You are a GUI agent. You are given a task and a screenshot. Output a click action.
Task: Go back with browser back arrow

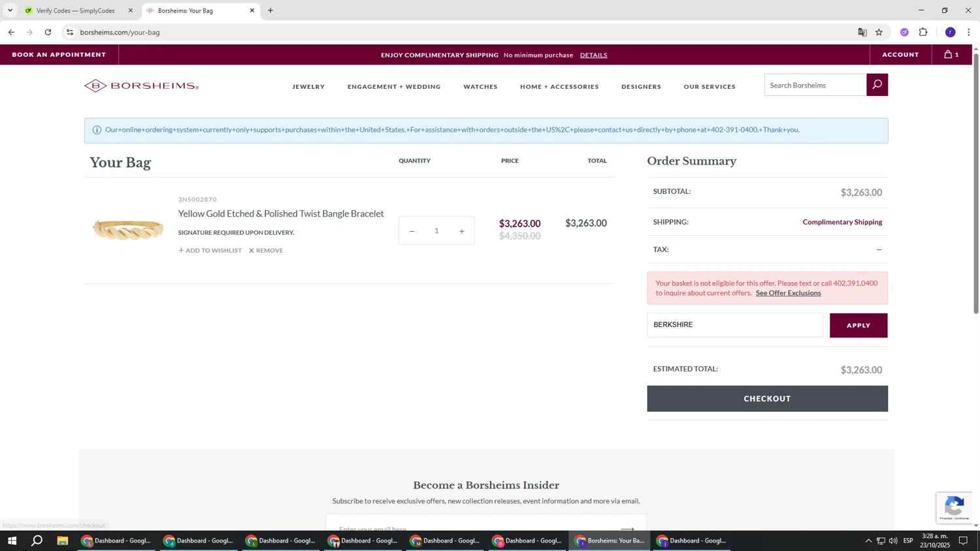click(11, 32)
